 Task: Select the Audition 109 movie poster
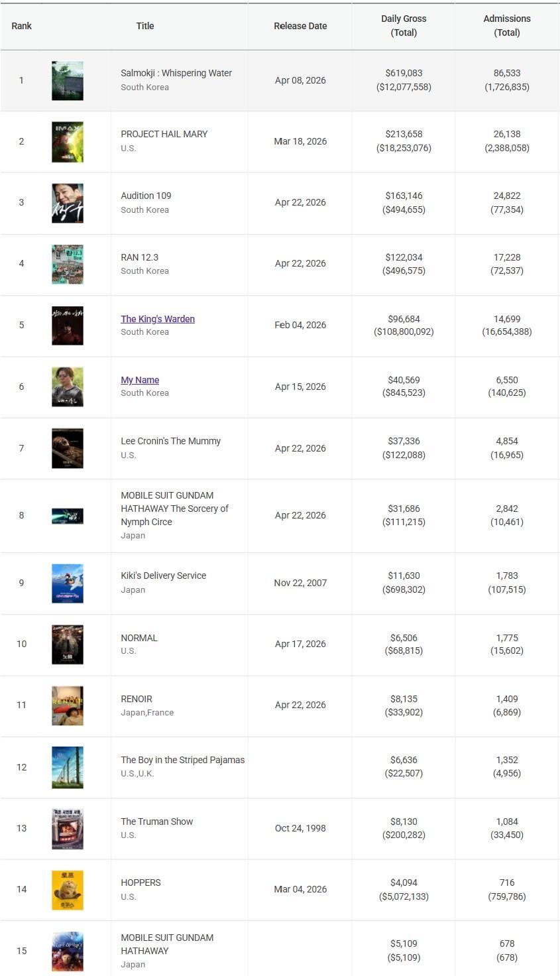coord(68,203)
